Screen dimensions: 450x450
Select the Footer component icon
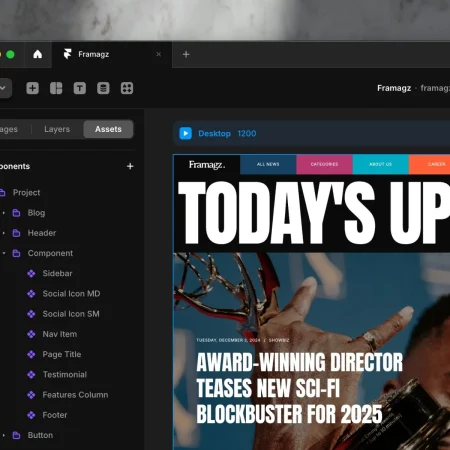coord(31,415)
